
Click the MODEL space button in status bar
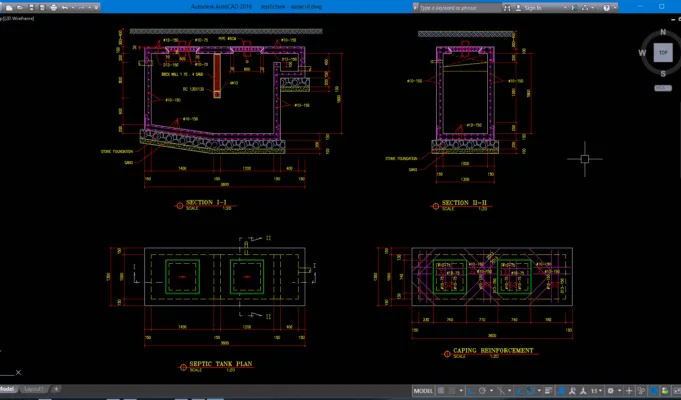[423, 390]
